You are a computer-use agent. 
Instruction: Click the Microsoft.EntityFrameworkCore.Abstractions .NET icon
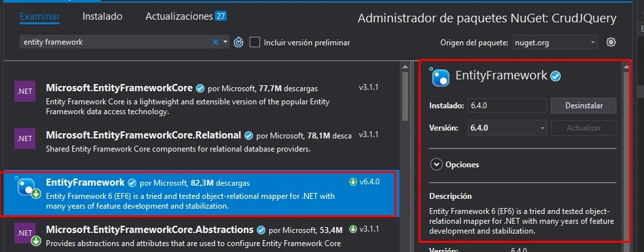click(28, 234)
